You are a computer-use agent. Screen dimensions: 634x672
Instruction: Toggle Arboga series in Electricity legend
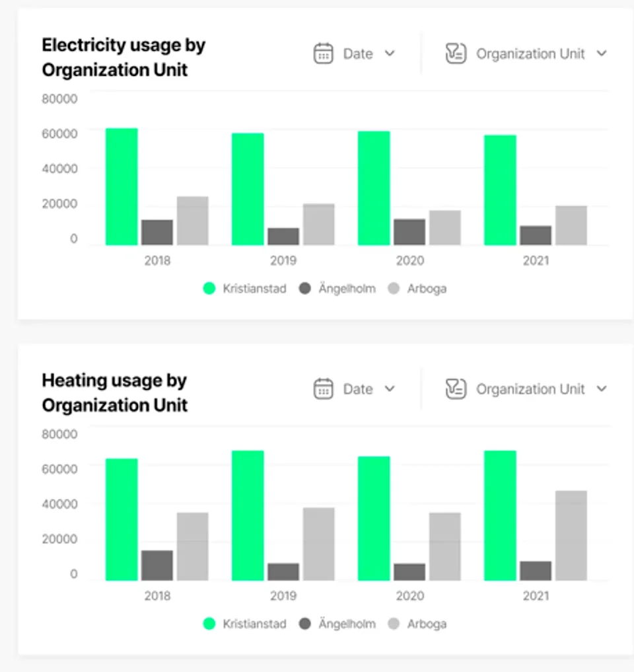pos(417,289)
